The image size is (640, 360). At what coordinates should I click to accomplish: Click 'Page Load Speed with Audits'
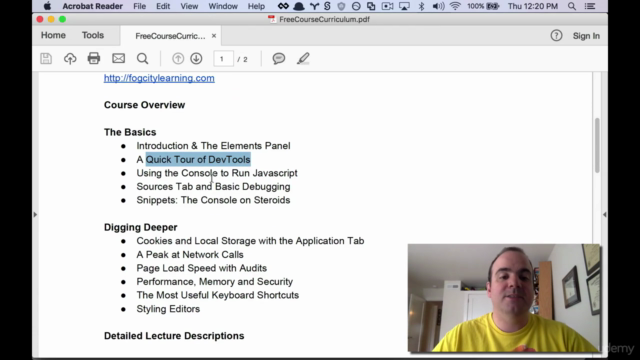[x=202, y=268]
